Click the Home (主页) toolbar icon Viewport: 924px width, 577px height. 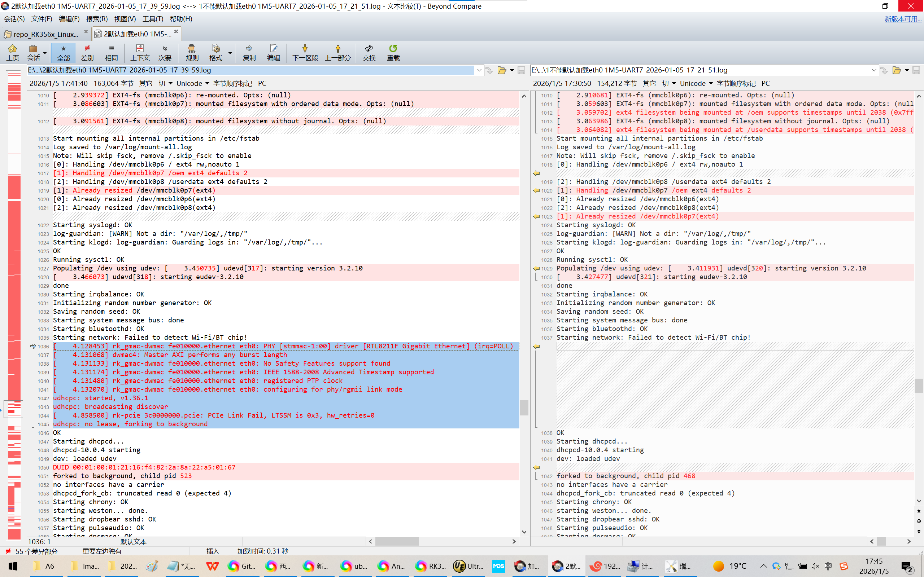[12, 53]
